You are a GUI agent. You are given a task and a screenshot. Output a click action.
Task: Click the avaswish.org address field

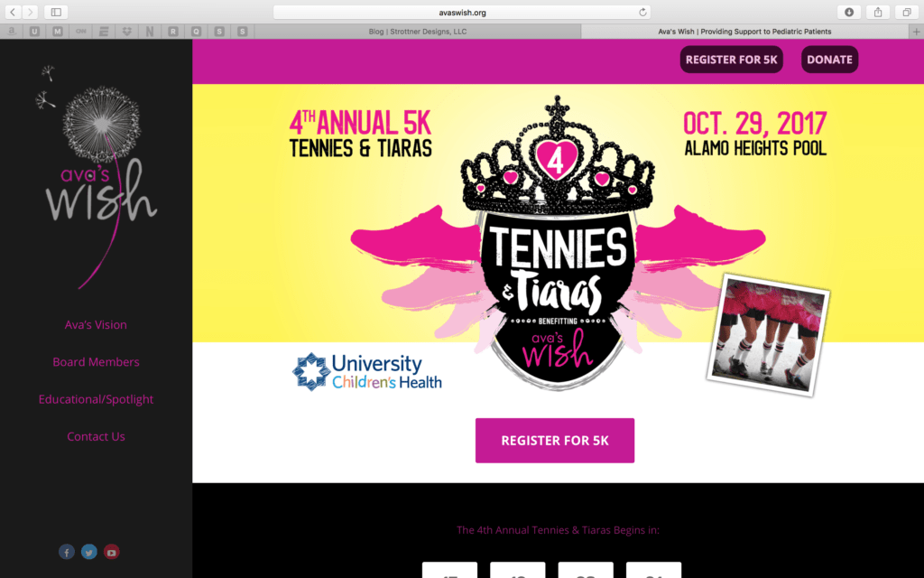[x=462, y=13]
